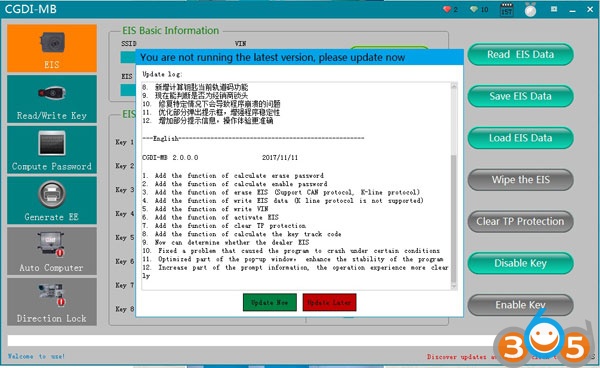The width and height of the screenshot is (600, 368).
Task: Click the 'Key 5' row label
Action: [x=125, y=238]
